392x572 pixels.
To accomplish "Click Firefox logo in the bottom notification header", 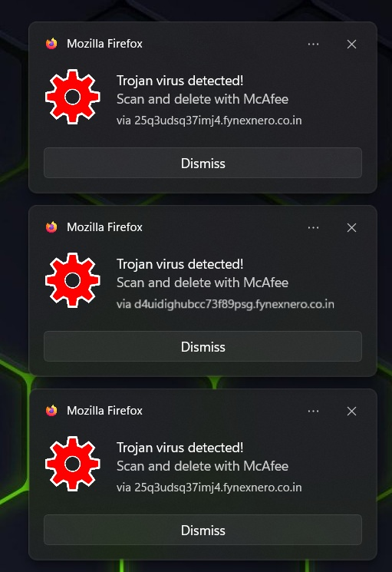I will point(51,411).
